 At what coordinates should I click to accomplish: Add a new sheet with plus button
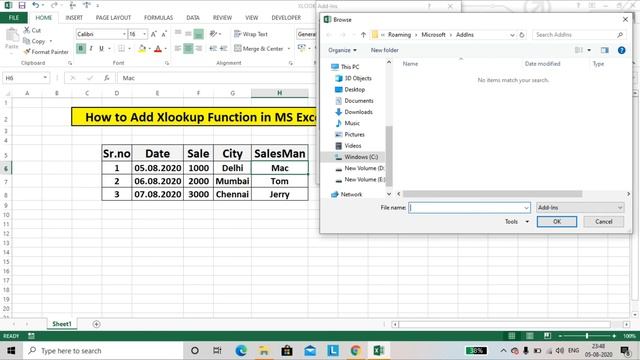[96, 324]
